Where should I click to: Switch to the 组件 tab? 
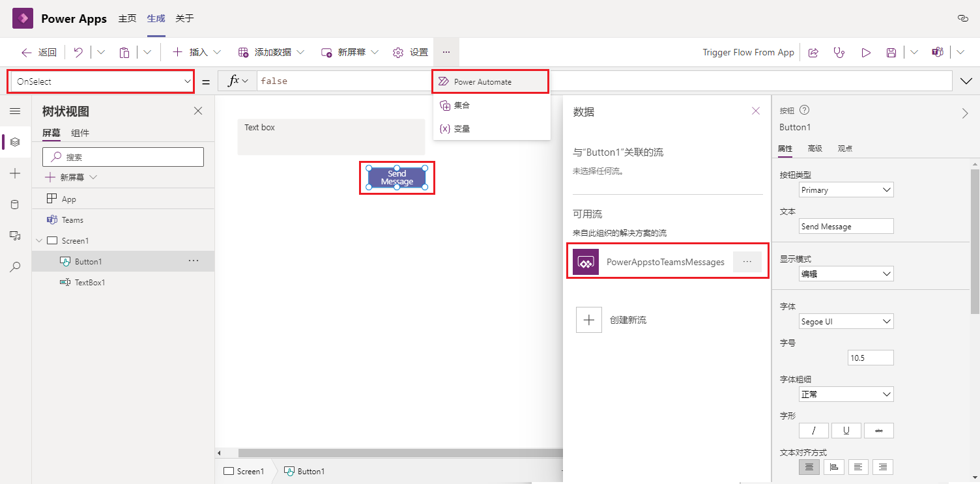click(x=80, y=133)
